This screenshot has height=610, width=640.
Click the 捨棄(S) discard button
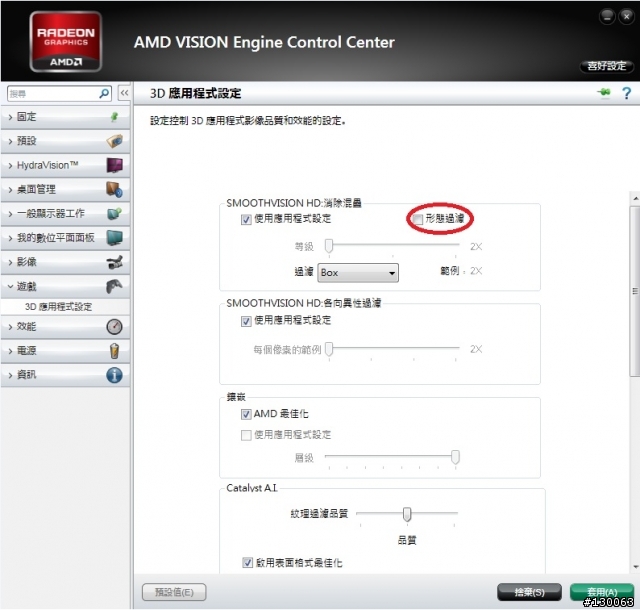[529, 592]
